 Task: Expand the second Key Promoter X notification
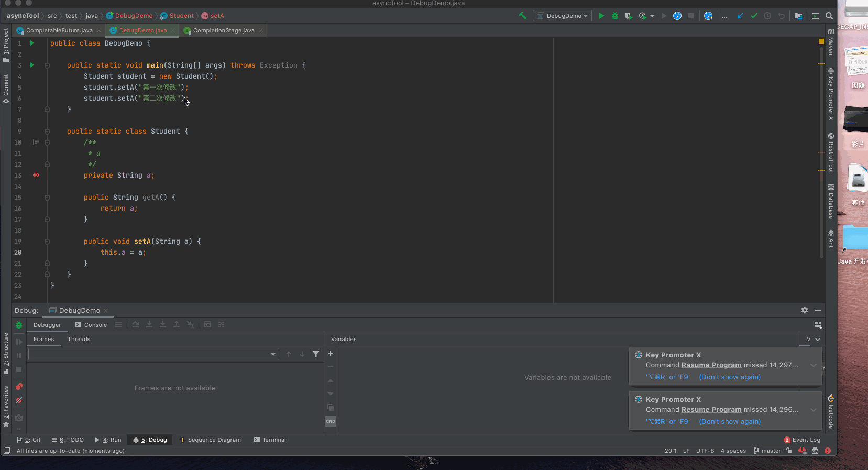tap(814, 410)
